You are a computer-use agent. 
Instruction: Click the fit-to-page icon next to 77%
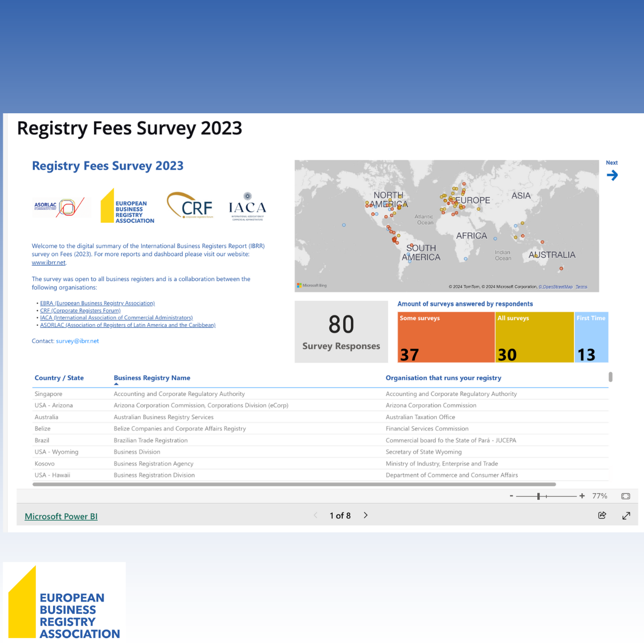(625, 496)
